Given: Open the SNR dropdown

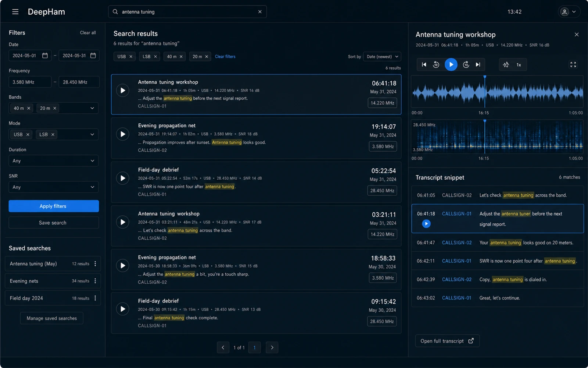Looking at the screenshot, I should [x=54, y=187].
